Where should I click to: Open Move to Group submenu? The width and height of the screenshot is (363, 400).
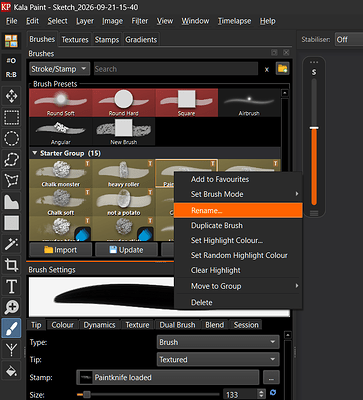pyautogui.click(x=238, y=286)
